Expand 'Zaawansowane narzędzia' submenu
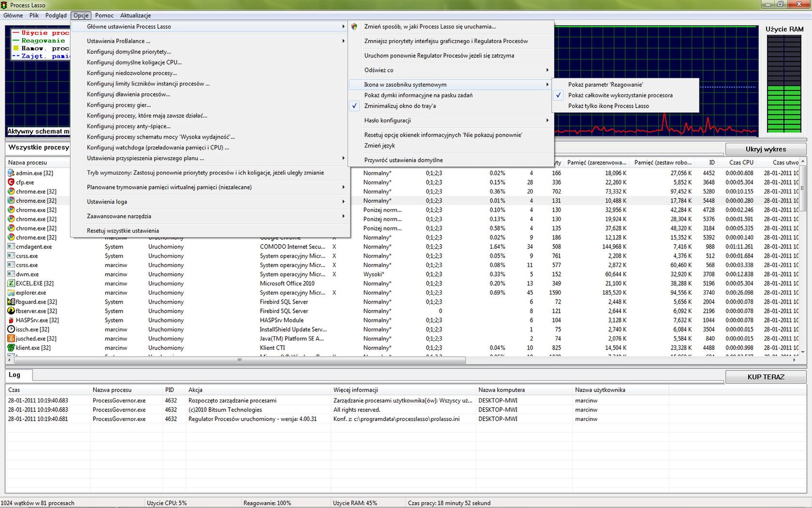812x508 pixels. (210, 216)
